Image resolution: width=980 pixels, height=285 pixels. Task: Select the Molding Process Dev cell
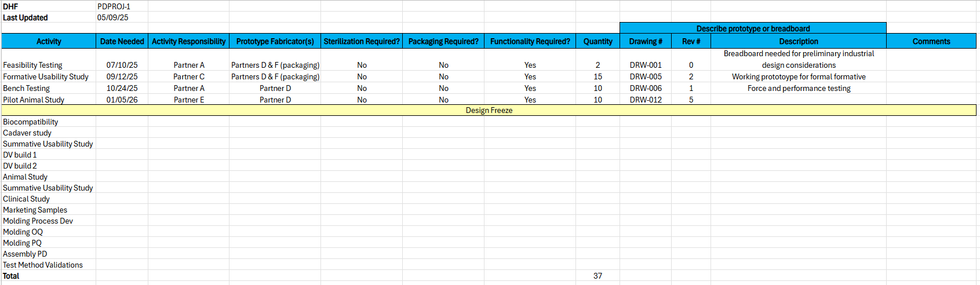click(x=49, y=221)
